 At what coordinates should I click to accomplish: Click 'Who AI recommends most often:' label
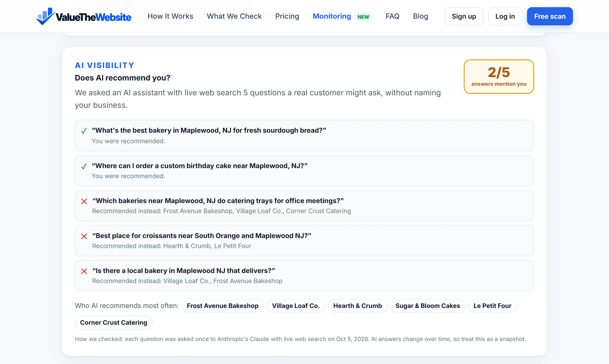coord(127,306)
